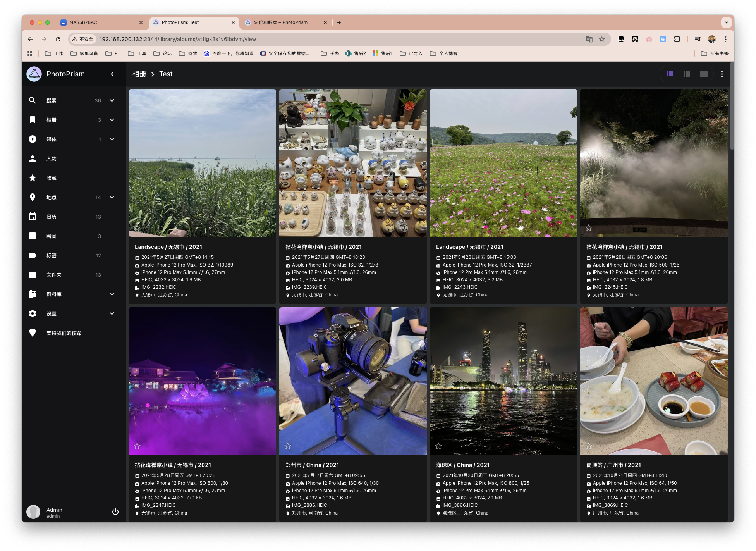Expand the Places (地点) submenu chevron
The height and width of the screenshot is (551, 756).
tap(112, 197)
